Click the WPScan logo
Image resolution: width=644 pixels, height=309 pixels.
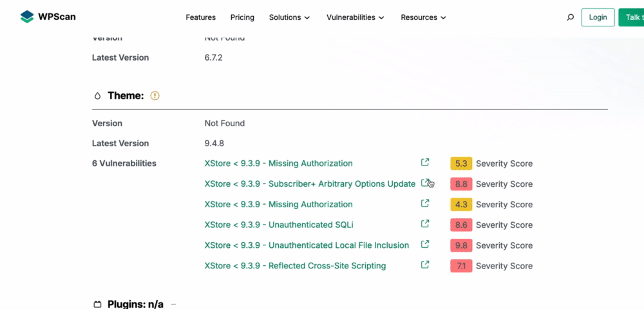tap(48, 17)
